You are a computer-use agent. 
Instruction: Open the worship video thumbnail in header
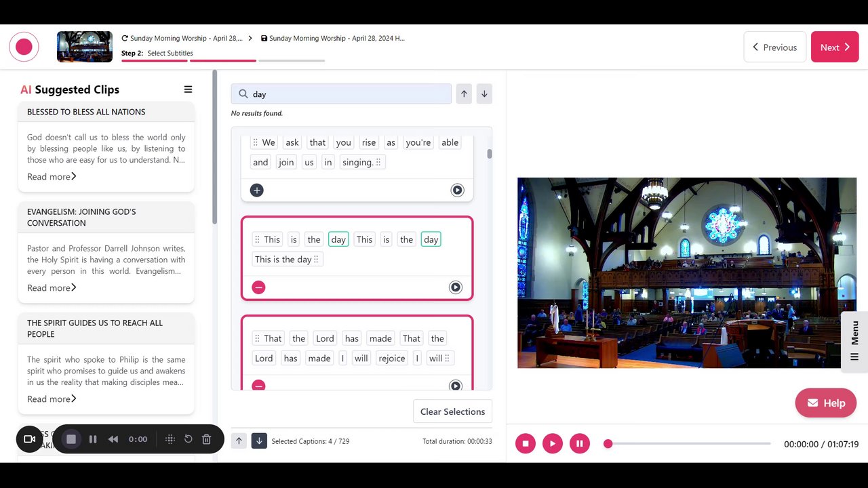[85, 47]
